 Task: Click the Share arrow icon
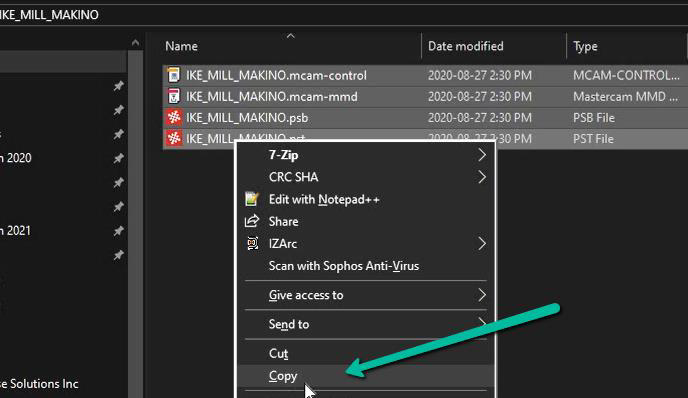pos(252,221)
